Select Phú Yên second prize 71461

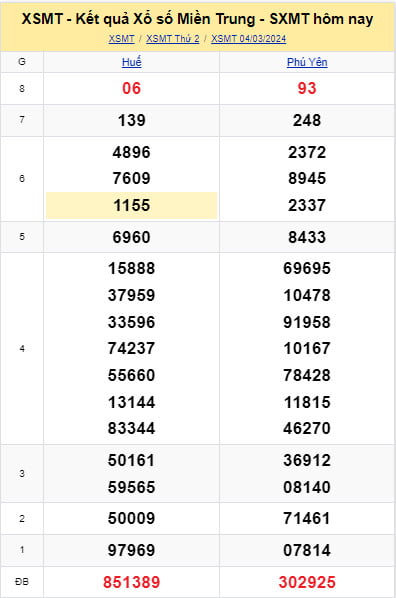[x=307, y=518]
